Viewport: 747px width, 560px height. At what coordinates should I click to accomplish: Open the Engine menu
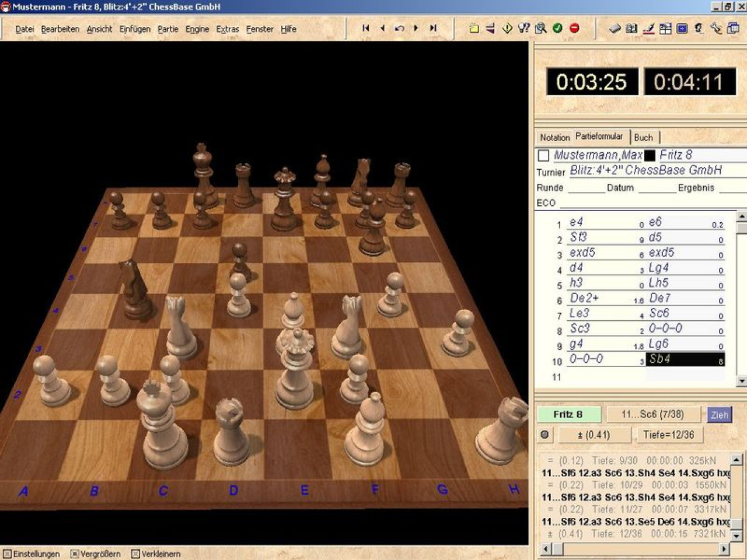click(x=197, y=29)
